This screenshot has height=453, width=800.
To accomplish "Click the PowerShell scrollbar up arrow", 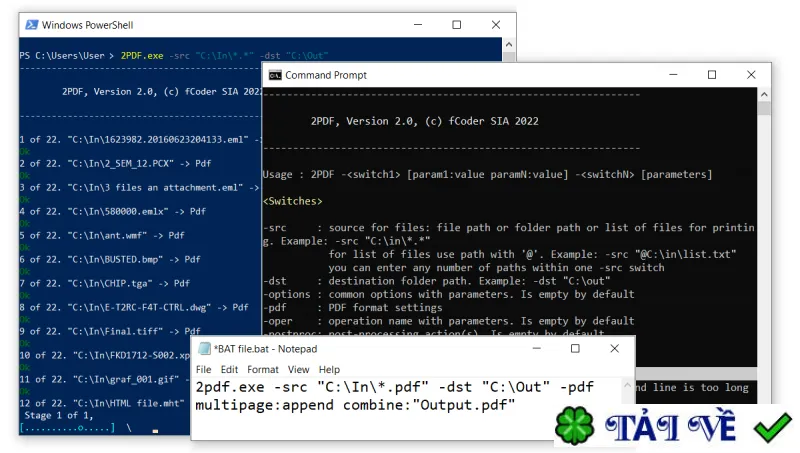I will point(509,44).
